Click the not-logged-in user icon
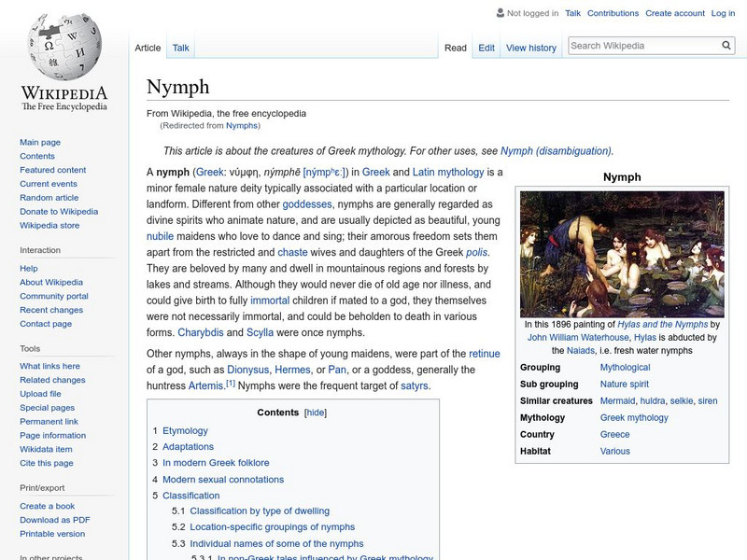The image size is (747, 560). tap(500, 13)
